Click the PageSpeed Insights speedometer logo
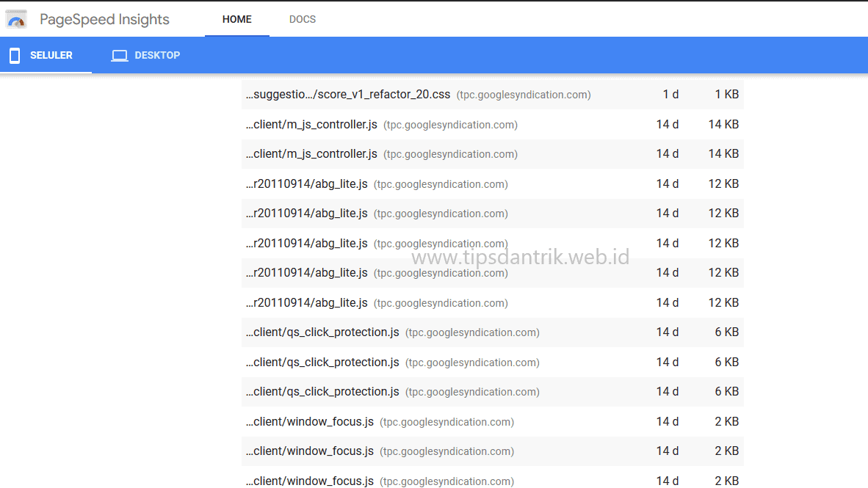This screenshot has width=868, height=488. pyautogui.click(x=16, y=19)
